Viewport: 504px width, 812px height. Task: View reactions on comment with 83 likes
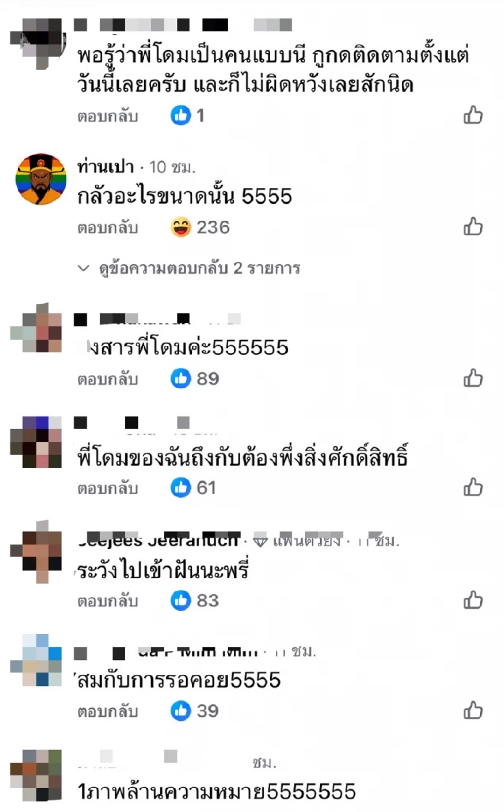click(195, 600)
